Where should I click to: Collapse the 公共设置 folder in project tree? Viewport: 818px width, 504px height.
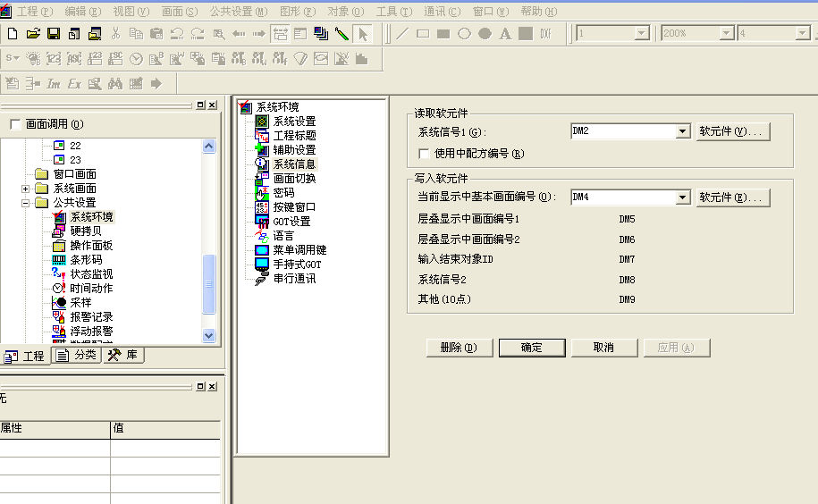tap(26, 203)
